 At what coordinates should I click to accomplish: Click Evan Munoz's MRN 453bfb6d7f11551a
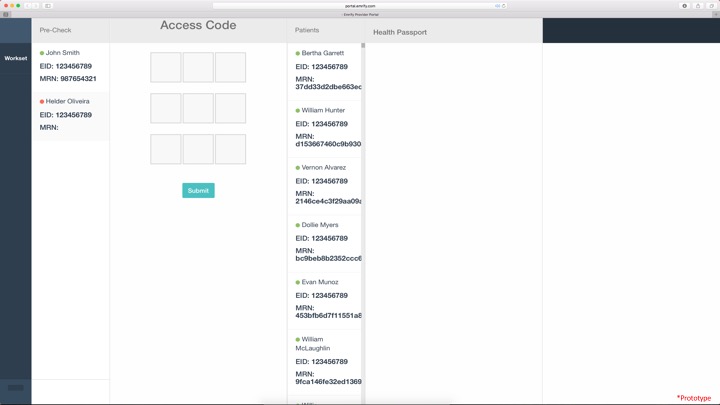(x=328, y=312)
